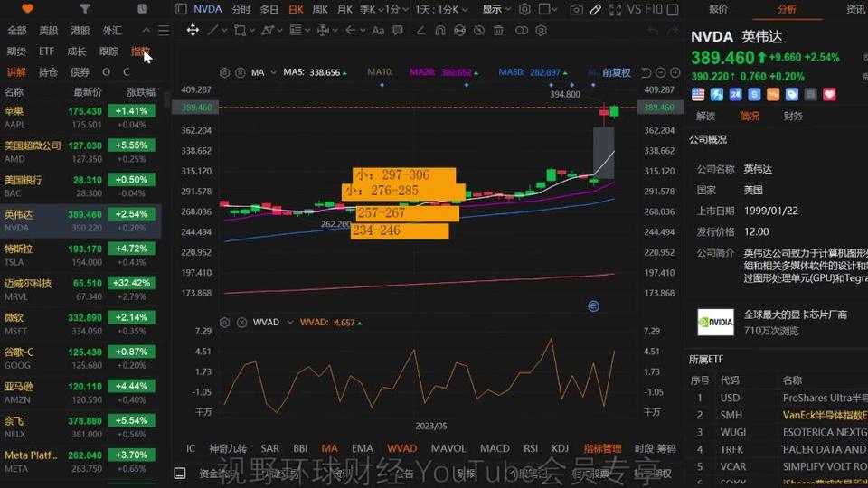This screenshot has width=868, height=488.
Task: Click the pencil drawing toggle icon
Action: pos(596,9)
